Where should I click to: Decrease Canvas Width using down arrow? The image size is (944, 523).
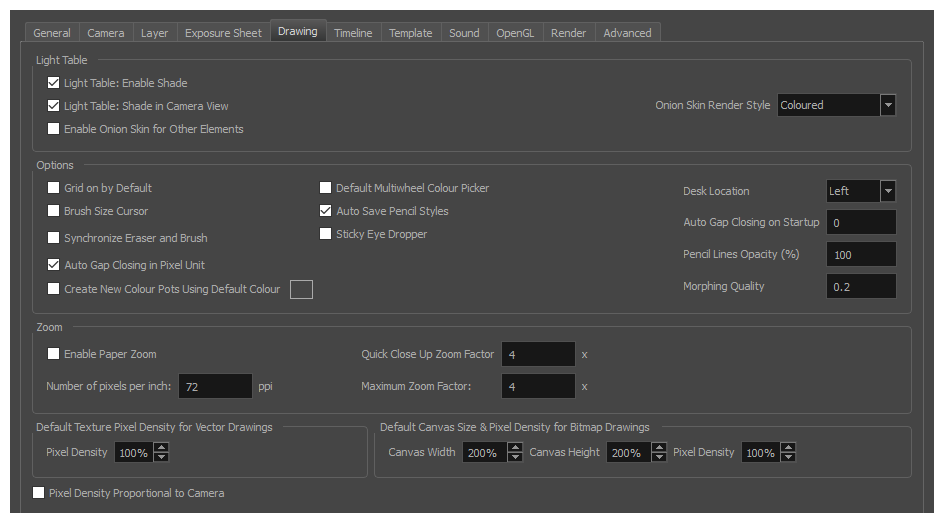[x=515, y=458]
